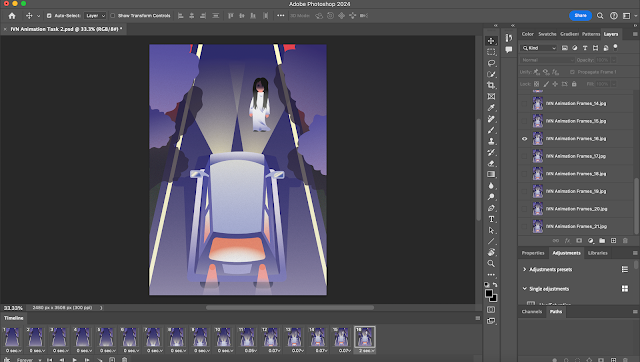Image resolution: width=640 pixels, height=362 pixels.
Task: Select timeline frame 12 thumbnail
Action: [x=271, y=339]
